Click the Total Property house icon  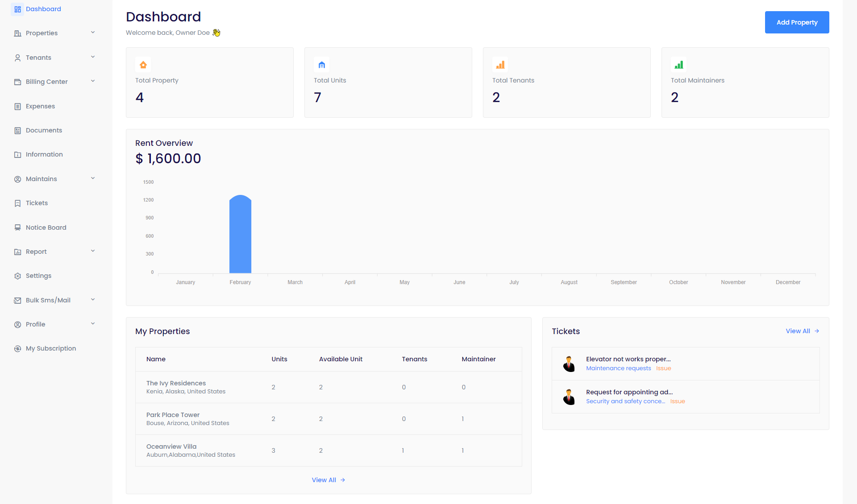pos(143,65)
